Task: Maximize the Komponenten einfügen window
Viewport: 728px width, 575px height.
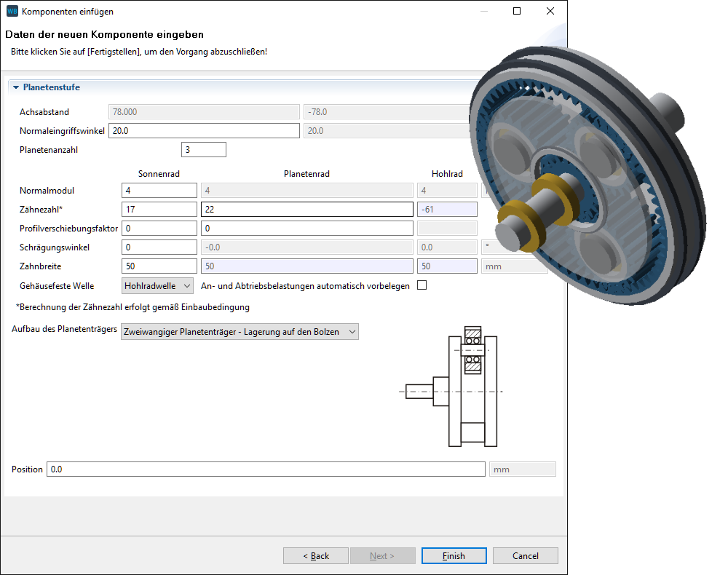Action: pos(517,12)
